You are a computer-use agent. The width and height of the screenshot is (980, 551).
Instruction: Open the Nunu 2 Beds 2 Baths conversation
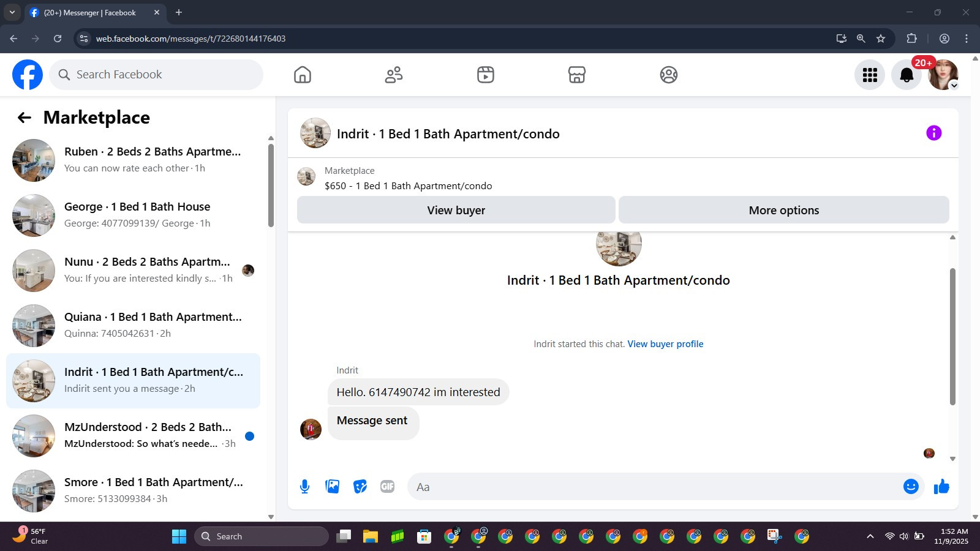point(133,271)
